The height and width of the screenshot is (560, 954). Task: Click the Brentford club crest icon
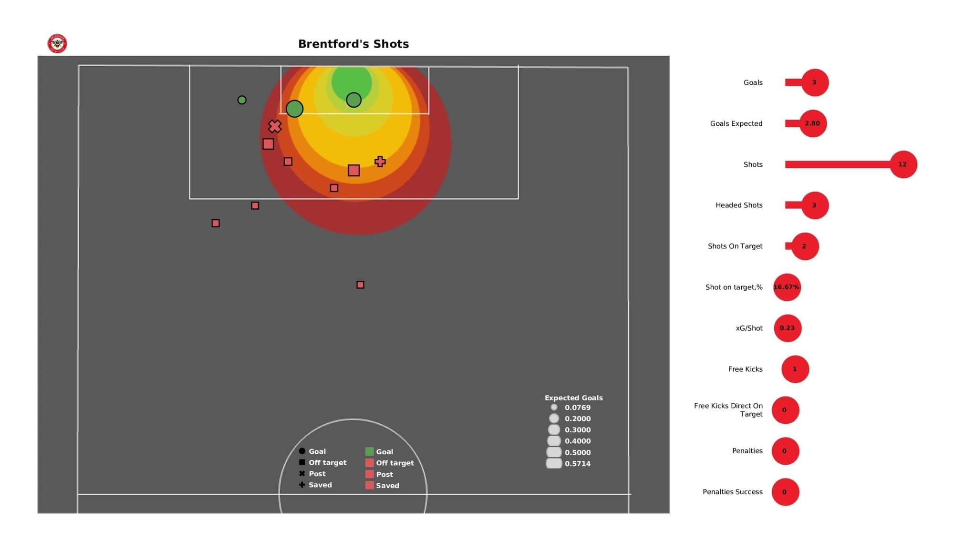tap(57, 43)
